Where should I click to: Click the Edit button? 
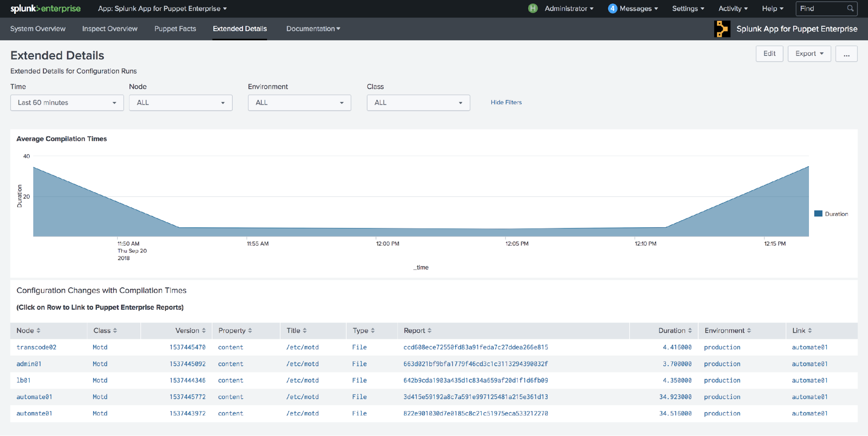pyautogui.click(x=769, y=53)
